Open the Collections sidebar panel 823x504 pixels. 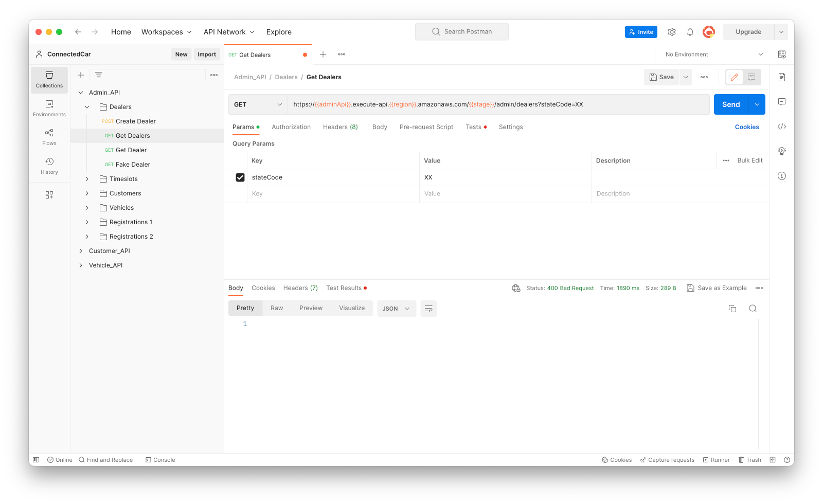(x=49, y=80)
